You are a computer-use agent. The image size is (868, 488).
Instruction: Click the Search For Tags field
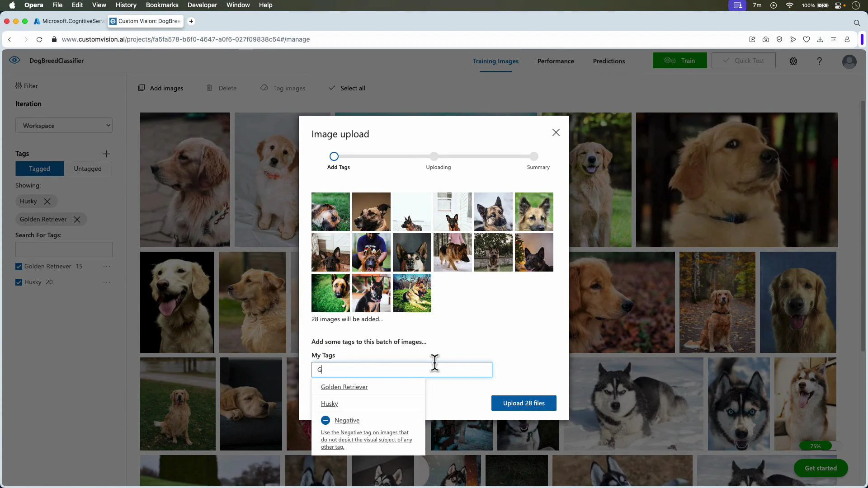[x=64, y=249]
